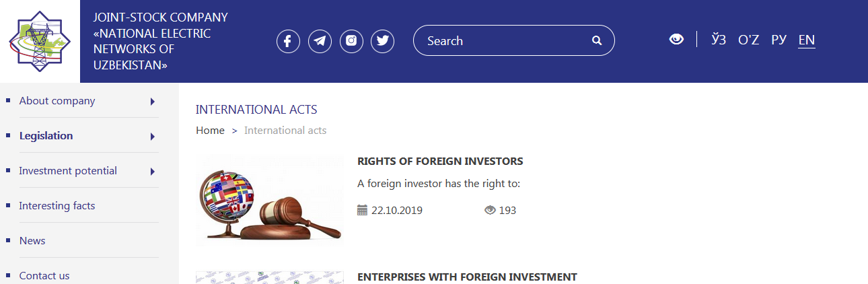Open the Twitter bird icon
This screenshot has height=284, width=868.
[x=383, y=41]
